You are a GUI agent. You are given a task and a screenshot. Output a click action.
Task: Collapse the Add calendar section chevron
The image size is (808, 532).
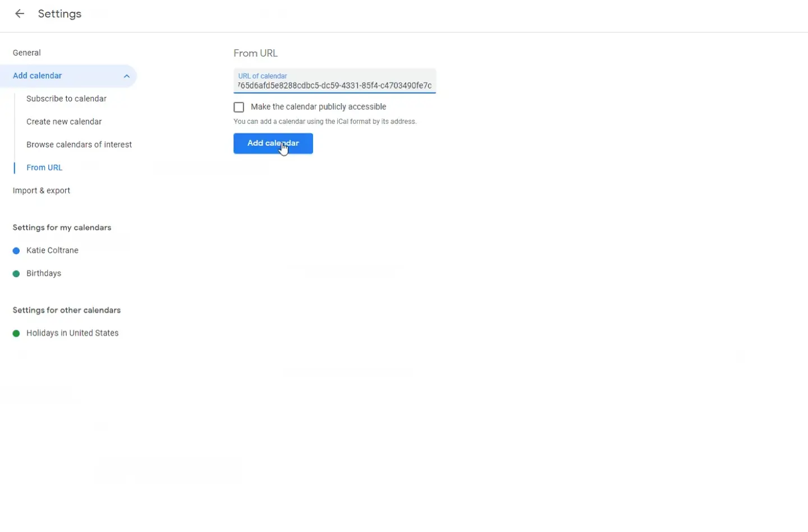127,76
